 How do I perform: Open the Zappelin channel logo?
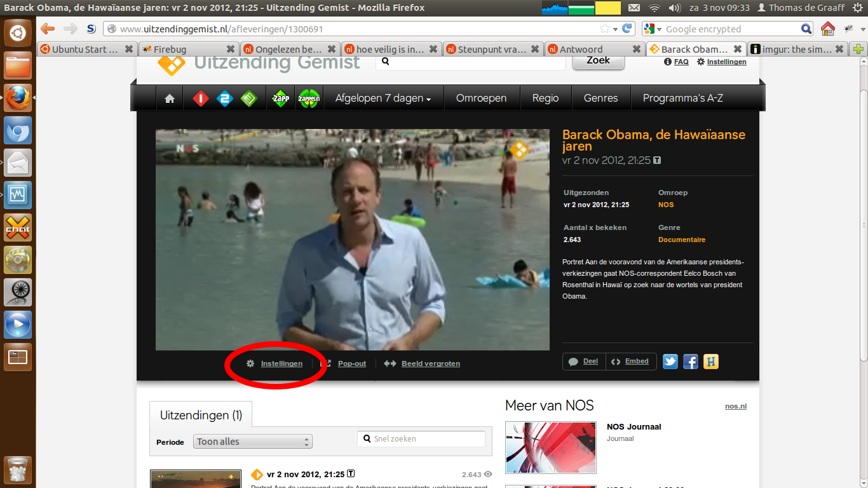pyautogui.click(x=309, y=98)
